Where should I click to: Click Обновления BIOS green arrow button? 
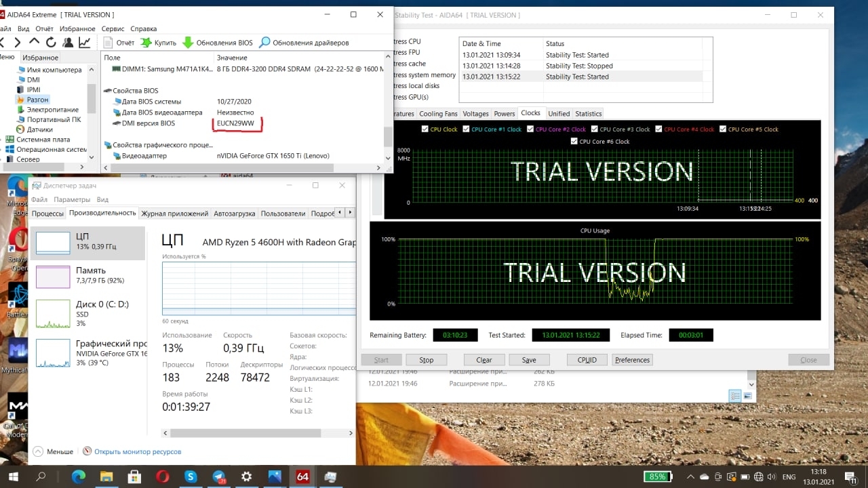tap(218, 43)
